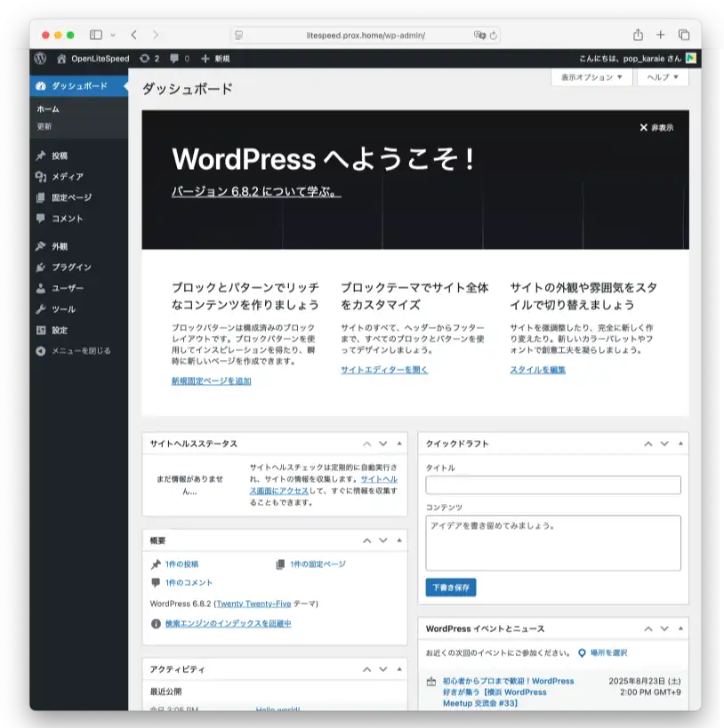The height and width of the screenshot is (728, 724).
Task: Click the quick draft タイトル field
Action: [x=553, y=485]
